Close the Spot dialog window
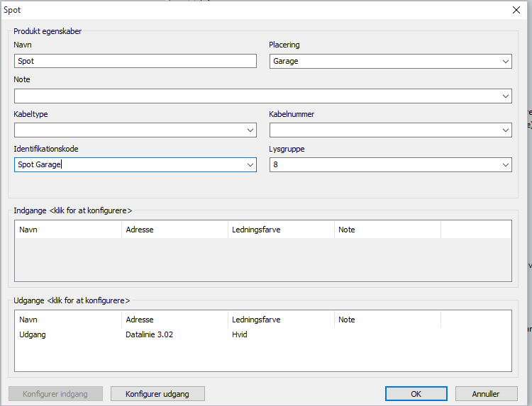The height and width of the screenshot is (406, 532). tap(516, 10)
